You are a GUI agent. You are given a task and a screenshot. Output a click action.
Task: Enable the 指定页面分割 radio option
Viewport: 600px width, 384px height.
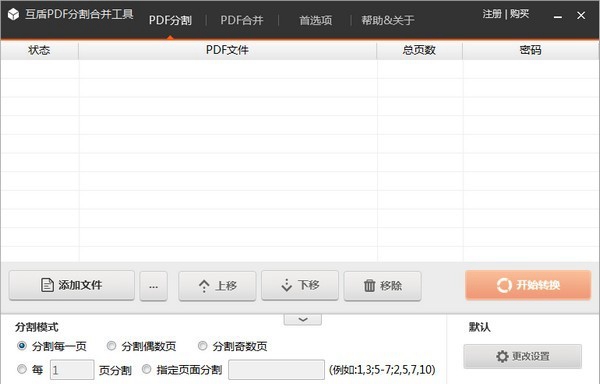(146, 369)
